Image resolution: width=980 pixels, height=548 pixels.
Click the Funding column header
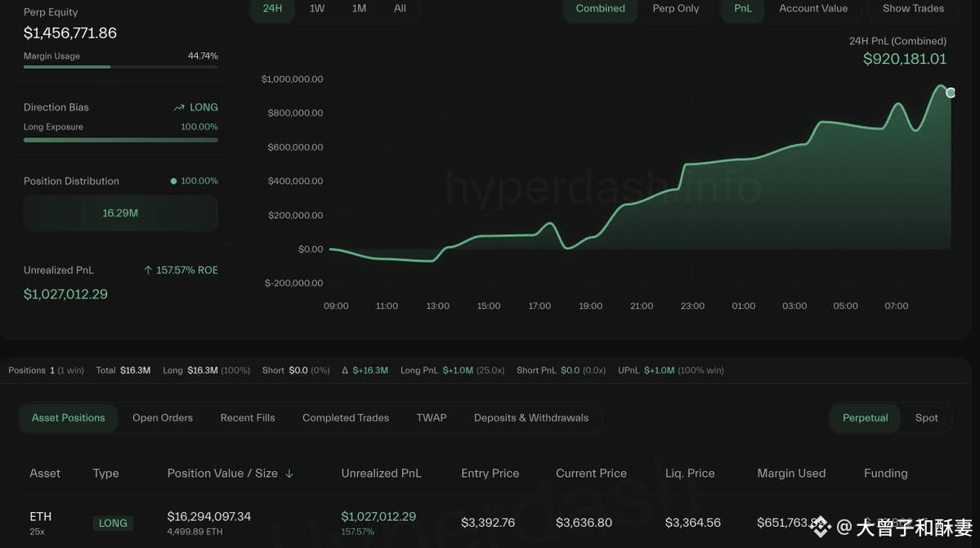(886, 474)
